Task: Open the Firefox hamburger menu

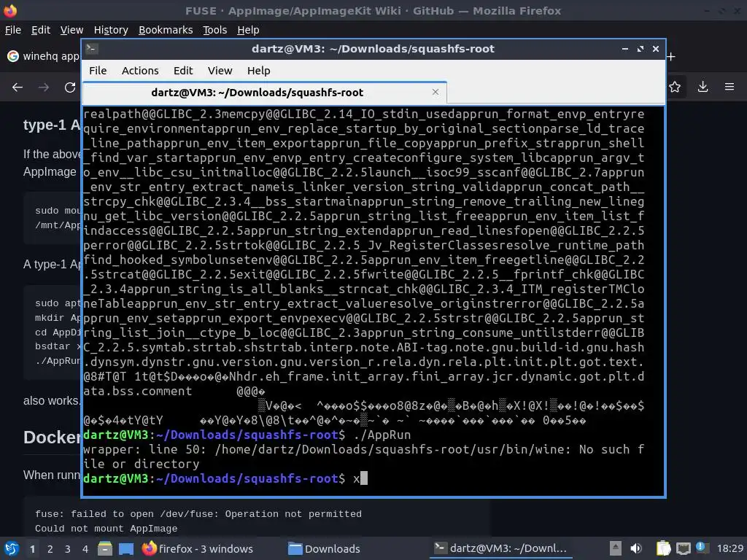Action: [729, 87]
